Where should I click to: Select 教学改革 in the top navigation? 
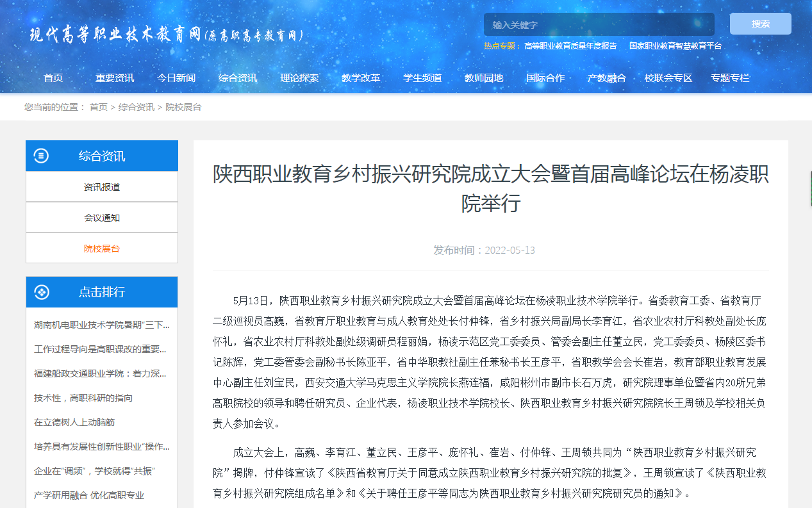click(x=361, y=78)
